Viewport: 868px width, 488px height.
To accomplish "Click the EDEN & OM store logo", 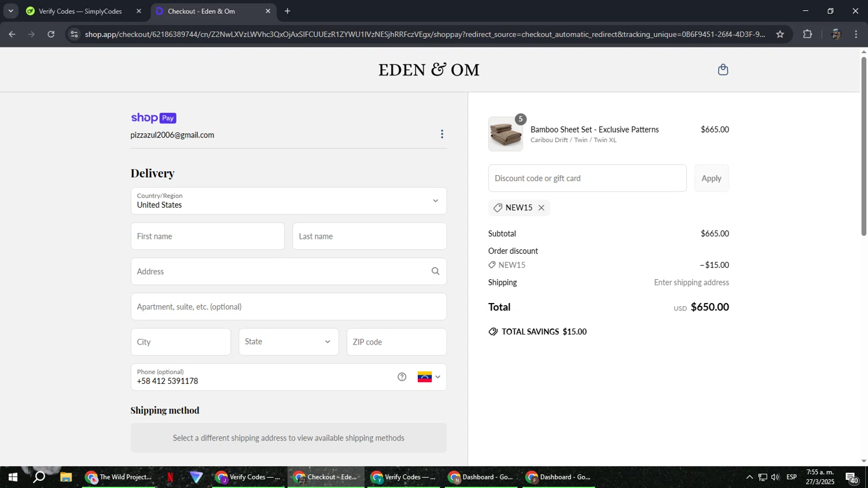I will (429, 70).
